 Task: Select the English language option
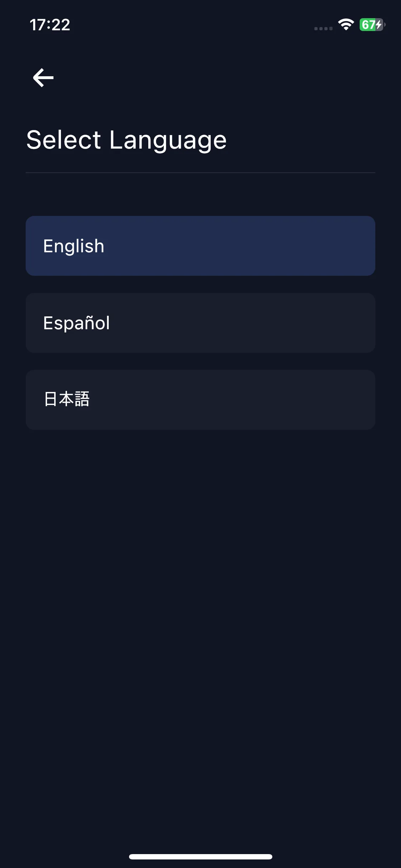coord(200,246)
